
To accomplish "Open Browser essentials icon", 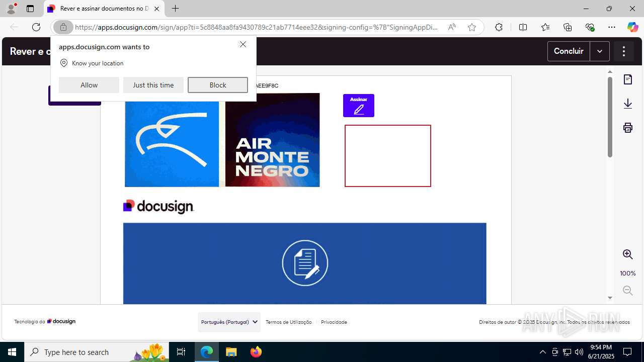I will [590, 27].
